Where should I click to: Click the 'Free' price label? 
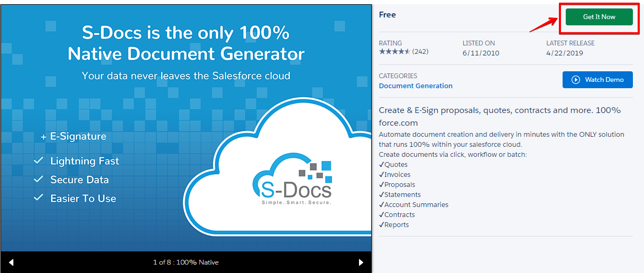(388, 15)
